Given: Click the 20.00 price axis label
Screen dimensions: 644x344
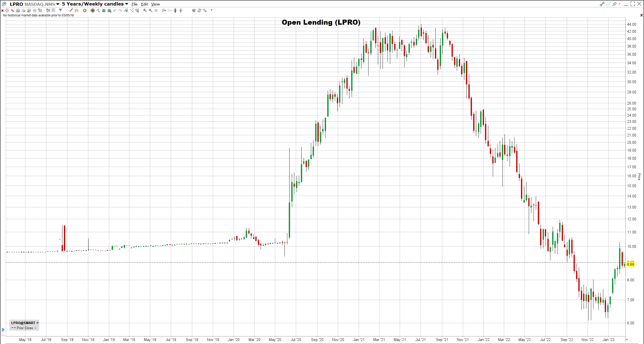Looking at the screenshot, I should point(631,143).
